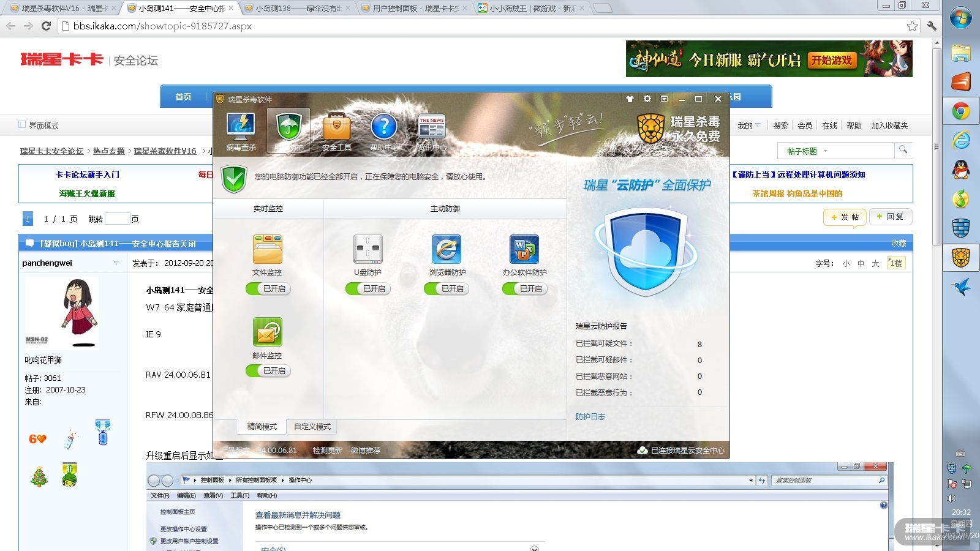Open Chrome wrench menu icon
The image size is (980, 551).
tap(932, 26)
